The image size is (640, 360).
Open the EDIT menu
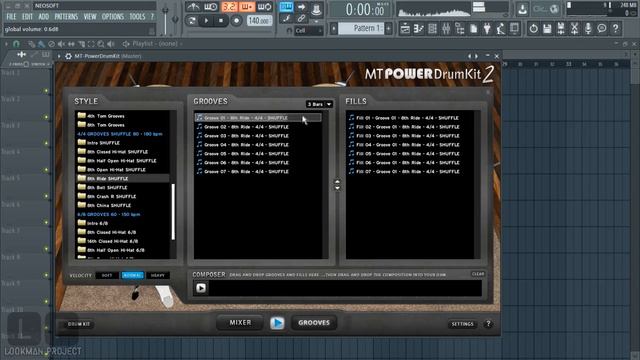27,17
